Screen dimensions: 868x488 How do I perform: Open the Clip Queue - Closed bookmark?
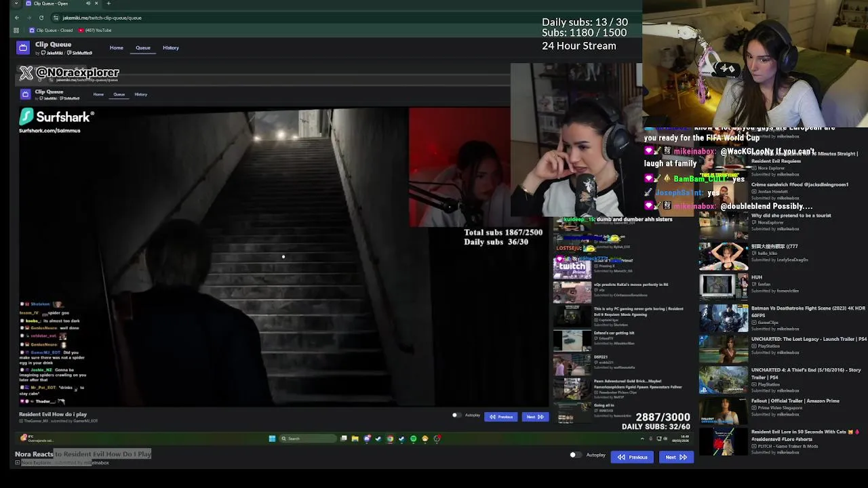coord(51,30)
